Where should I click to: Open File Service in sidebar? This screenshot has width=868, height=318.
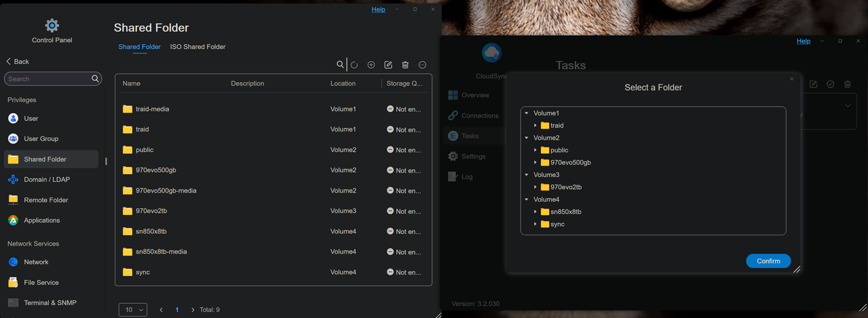click(x=52, y=282)
